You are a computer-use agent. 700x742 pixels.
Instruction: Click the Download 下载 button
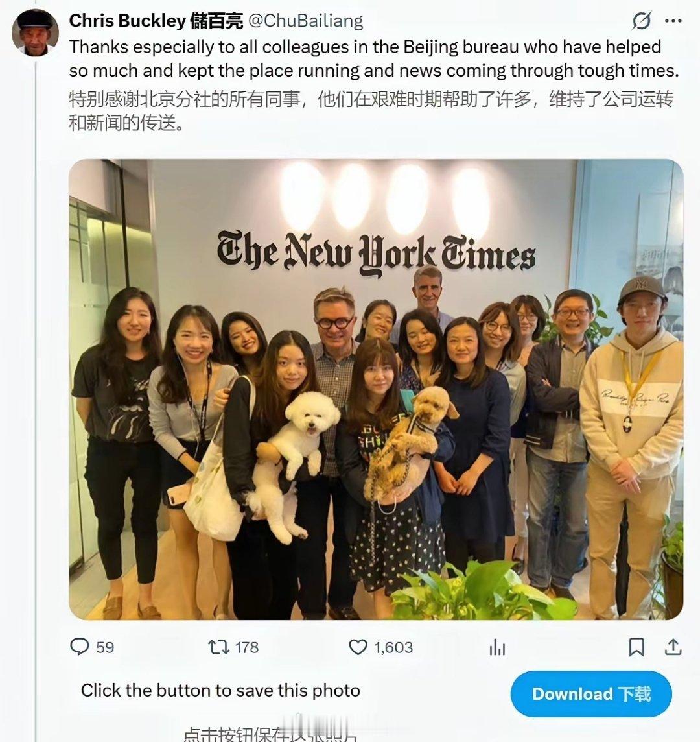point(591,694)
